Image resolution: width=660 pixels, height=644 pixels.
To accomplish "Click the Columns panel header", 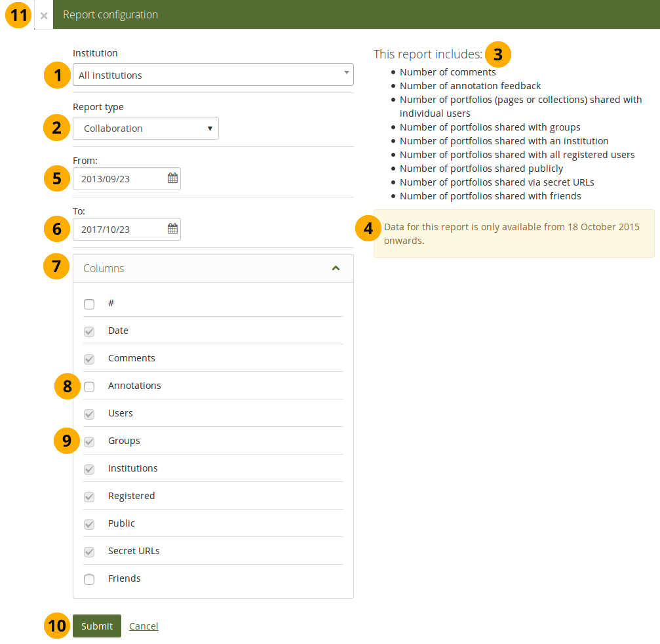I will pyautogui.click(x=197, y=268).
